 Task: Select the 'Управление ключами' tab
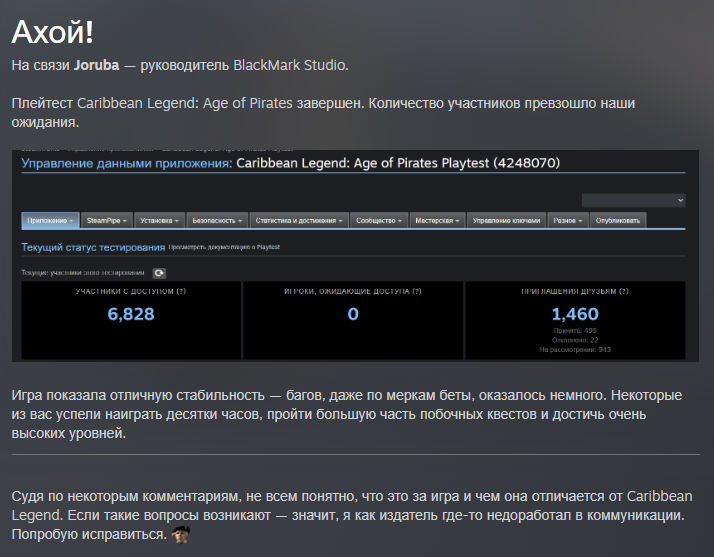[506, 220]
